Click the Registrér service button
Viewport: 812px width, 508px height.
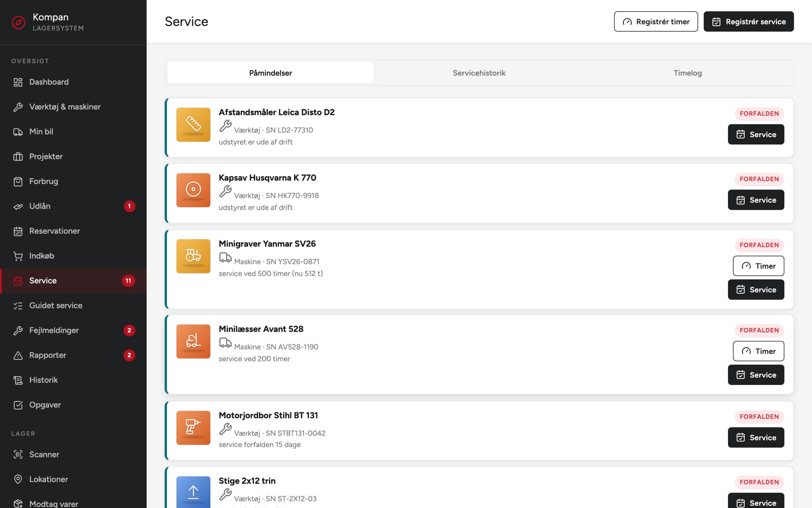pyautogui.click(x=749, y=22)
